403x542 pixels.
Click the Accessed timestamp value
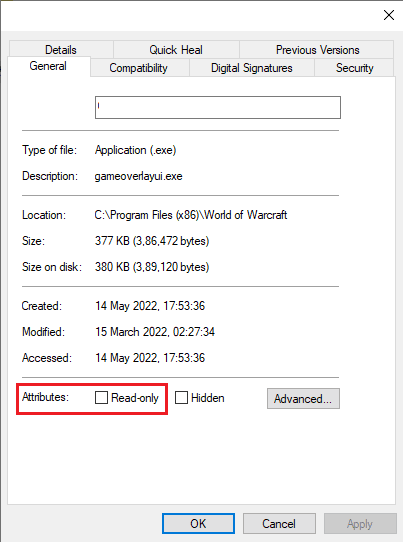[150, 358]
